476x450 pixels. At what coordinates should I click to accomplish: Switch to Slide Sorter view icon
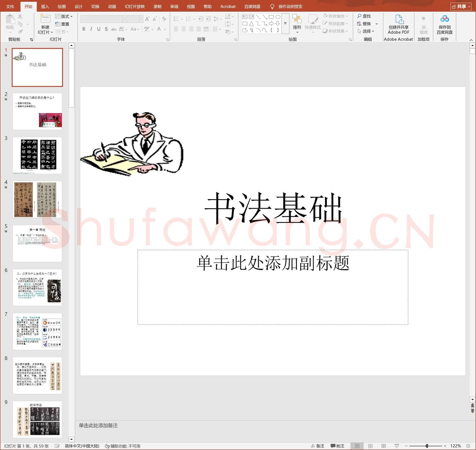click(x=370, y=446)
